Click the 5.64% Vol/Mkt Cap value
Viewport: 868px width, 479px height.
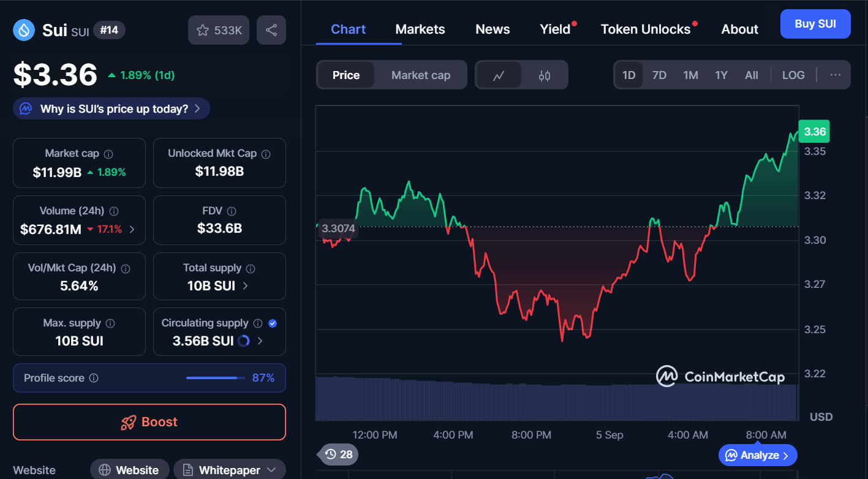click(79, 286)
